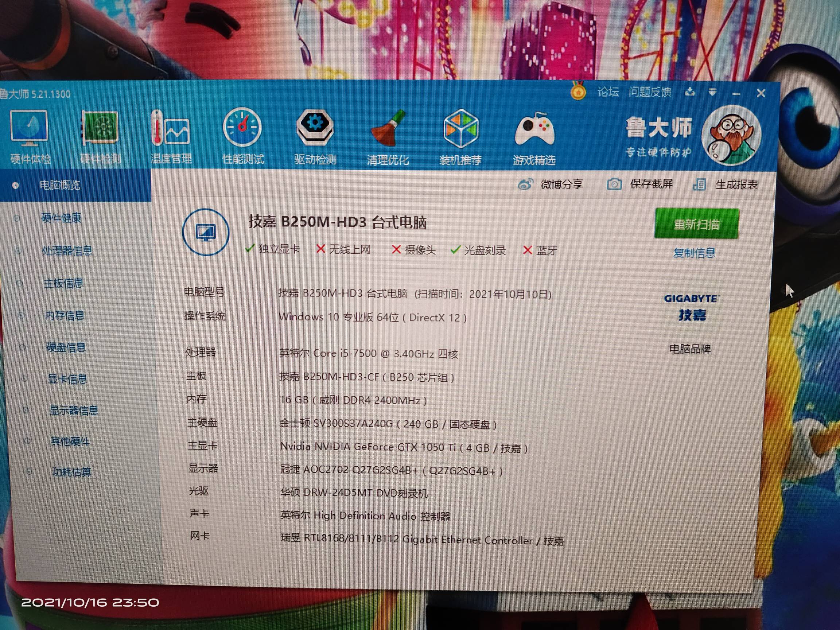The height and width of the screenshot is (630, 840).
Task: Click the 独立显卡 checkmark status
Action: tap(272, 249)
